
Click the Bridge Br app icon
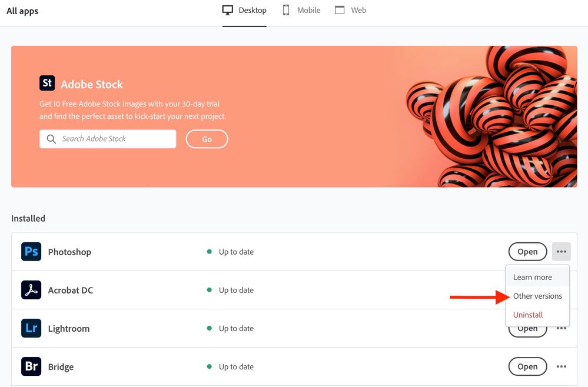[x=31, y=366]
